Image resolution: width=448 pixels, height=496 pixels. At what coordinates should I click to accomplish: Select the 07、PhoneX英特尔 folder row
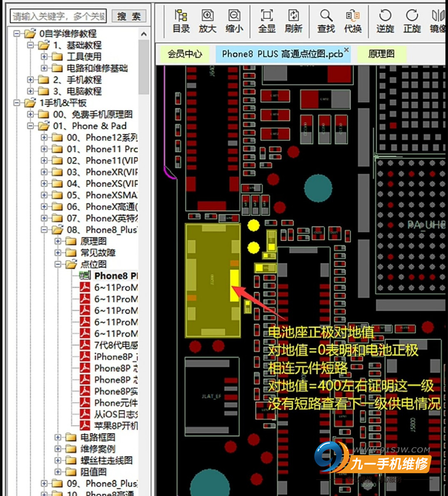94,218
